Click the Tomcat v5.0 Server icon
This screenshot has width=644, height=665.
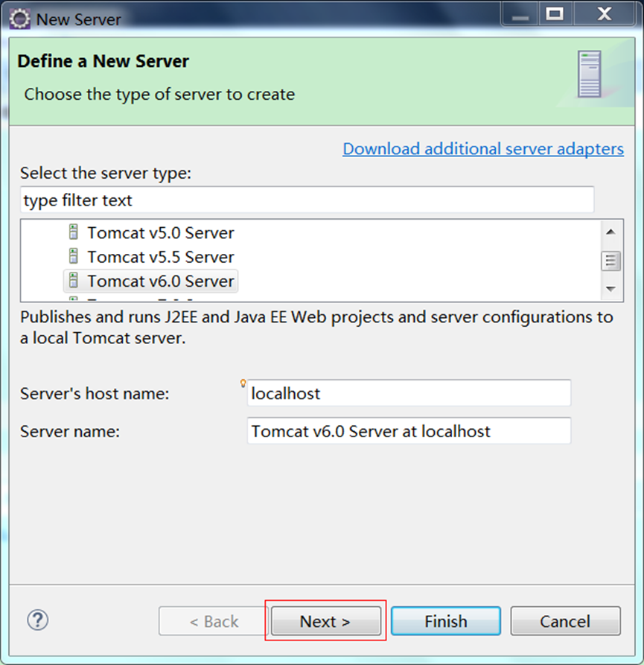[73, 232]
